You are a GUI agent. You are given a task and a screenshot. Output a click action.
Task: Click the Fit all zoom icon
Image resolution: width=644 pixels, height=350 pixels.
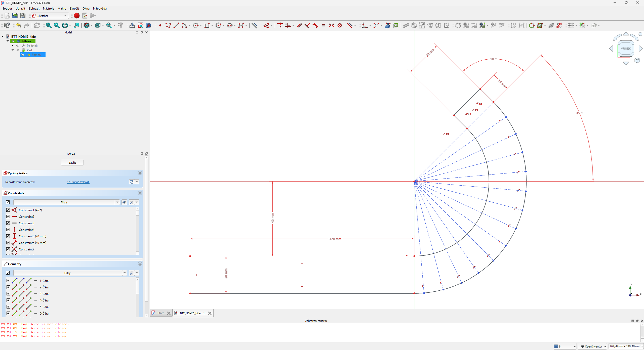click(49, 25)
